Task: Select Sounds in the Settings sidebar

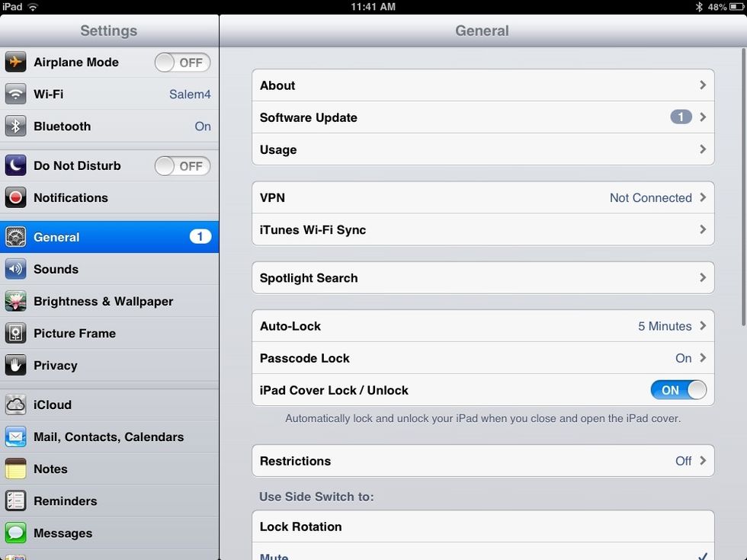Action: tap(109, 269)
